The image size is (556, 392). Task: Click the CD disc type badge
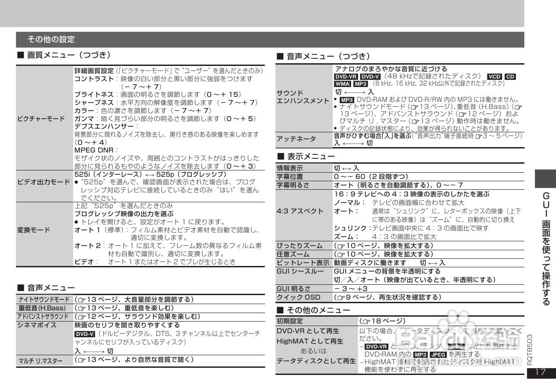pos(510,77)
